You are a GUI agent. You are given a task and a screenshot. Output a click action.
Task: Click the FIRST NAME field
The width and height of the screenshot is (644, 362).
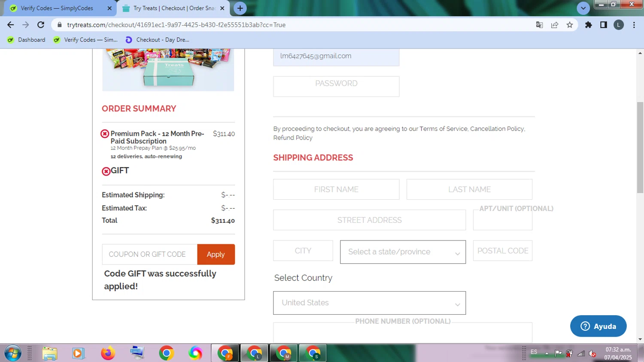click(x=336, y=189)
